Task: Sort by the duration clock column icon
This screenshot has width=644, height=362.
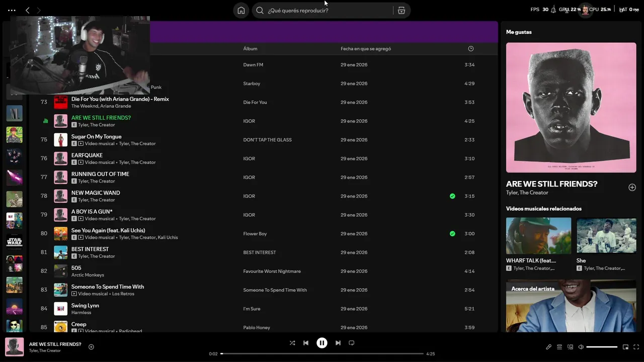Action: click(x=471, y=49)
